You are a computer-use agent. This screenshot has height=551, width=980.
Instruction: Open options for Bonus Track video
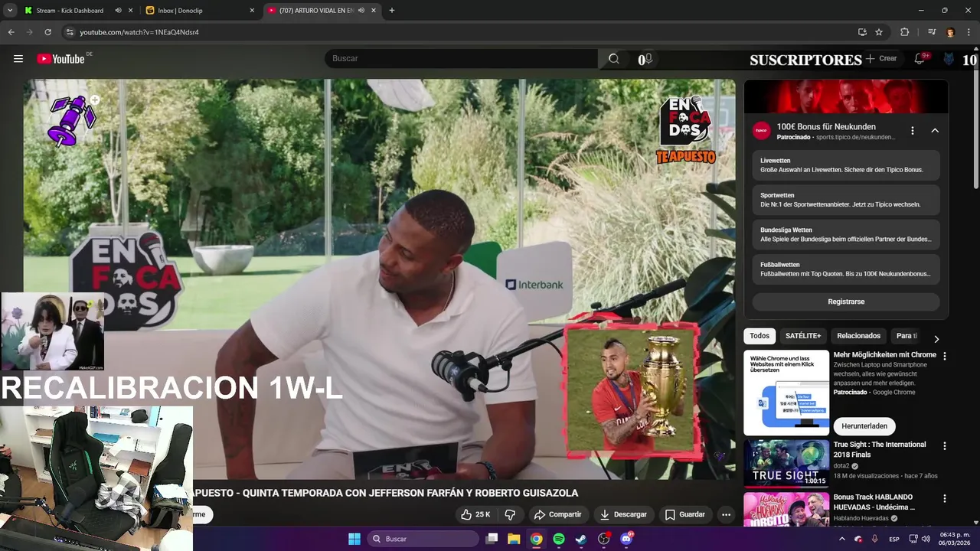[x=944, y=498]
